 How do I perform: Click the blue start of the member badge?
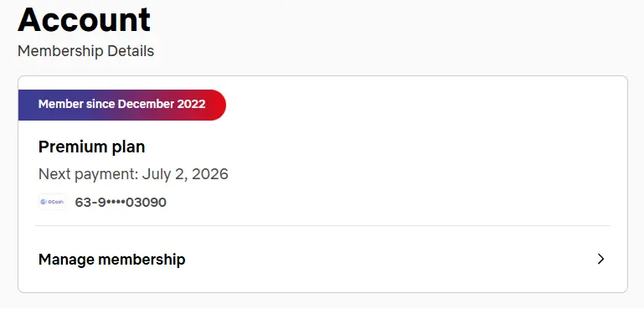[28, 105]
